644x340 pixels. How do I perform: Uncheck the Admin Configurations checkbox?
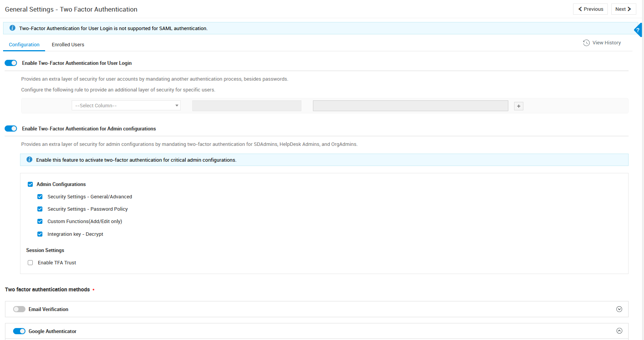pyautogui.click(x=30, y=184)
